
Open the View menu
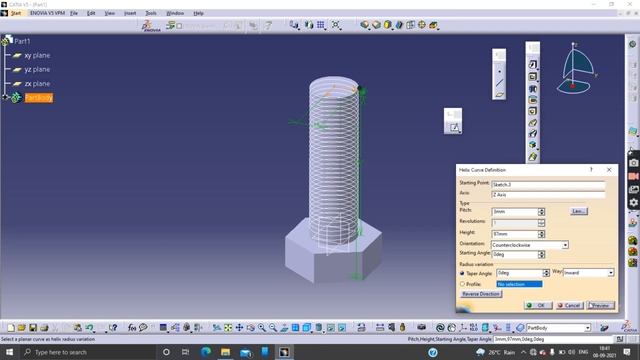tap(109, 13)
